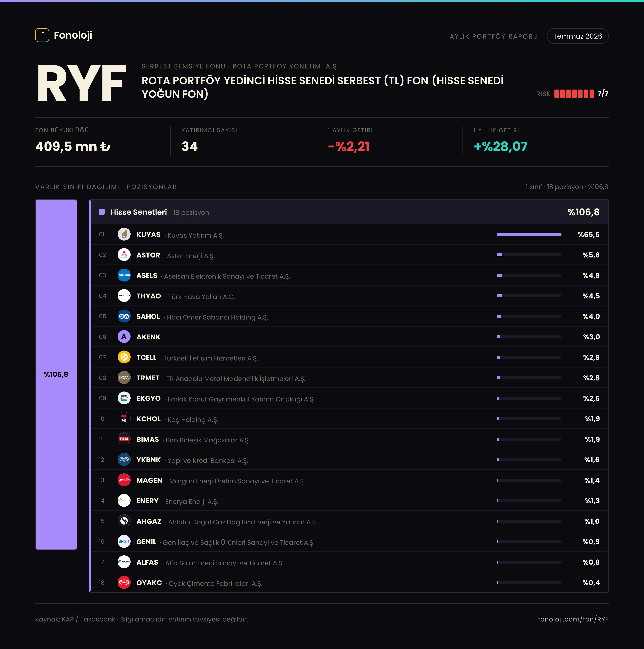Click the purple Hisse Senetleri color square

point(102,212)
